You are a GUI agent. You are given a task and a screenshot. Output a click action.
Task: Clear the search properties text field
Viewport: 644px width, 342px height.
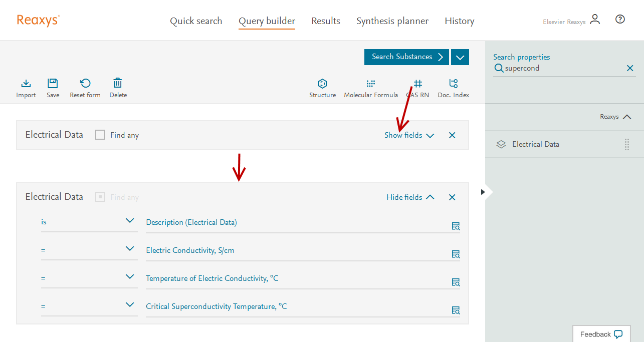tap(630, 68)
